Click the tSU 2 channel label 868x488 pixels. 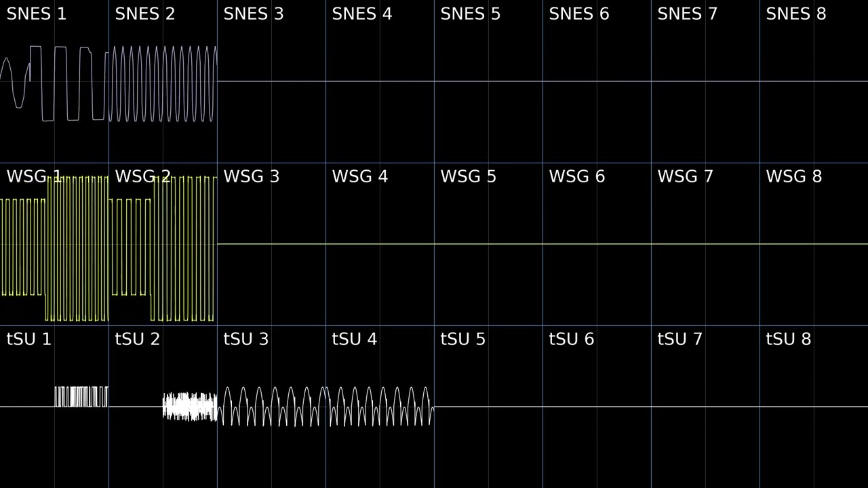point(138,340)
